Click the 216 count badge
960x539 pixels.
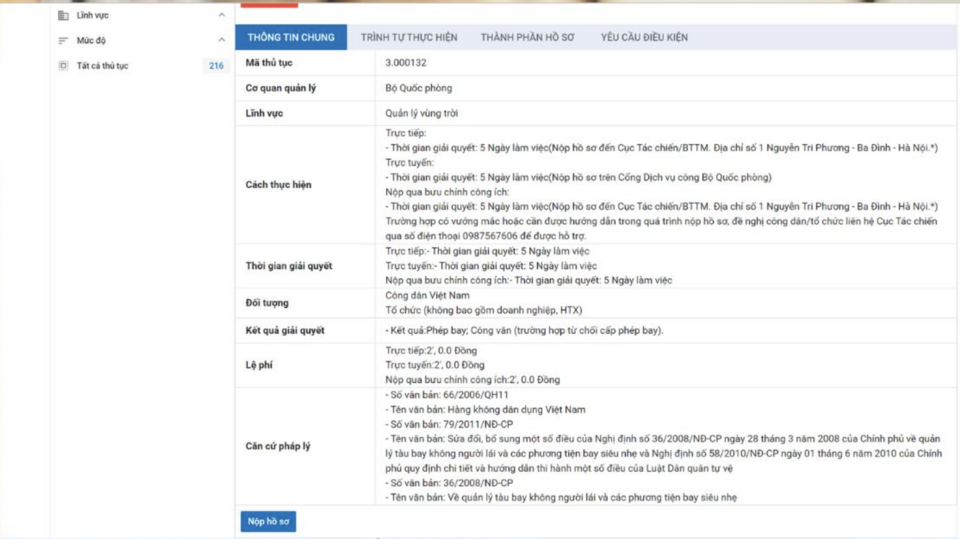[216, 66]
